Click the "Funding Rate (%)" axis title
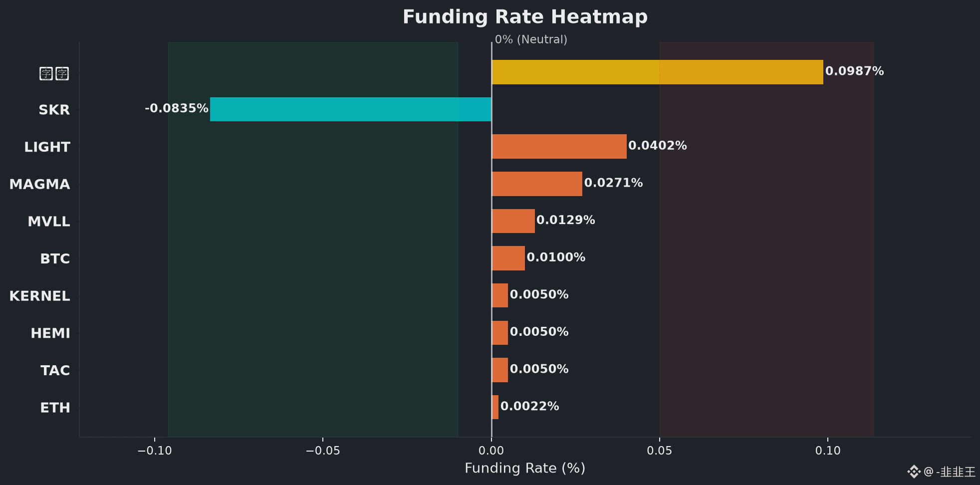 pyautogui.click(x=525, y=468)
